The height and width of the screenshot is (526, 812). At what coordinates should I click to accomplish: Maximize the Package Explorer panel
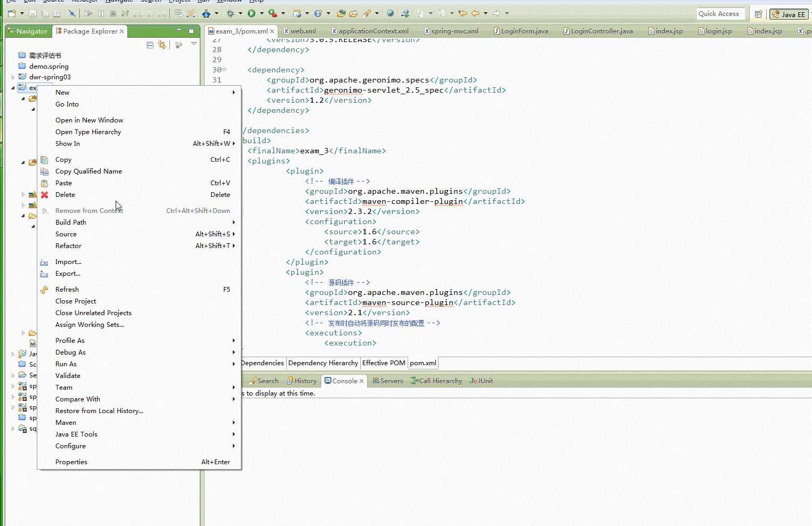click(x=191, y=31)
